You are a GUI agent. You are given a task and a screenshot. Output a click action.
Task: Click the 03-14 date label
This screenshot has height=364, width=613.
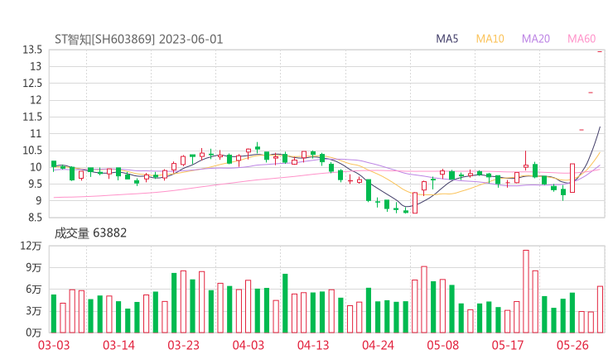pyautogui.click(x=118, y=345)
